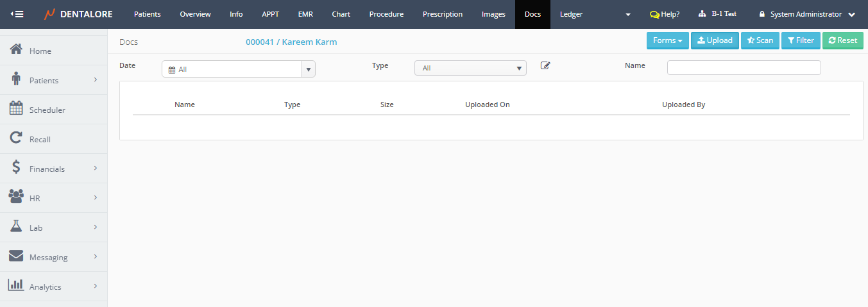Open the Forms dropdown button
The height and width of the screenshot is (307, 868).
click(667, 40)
